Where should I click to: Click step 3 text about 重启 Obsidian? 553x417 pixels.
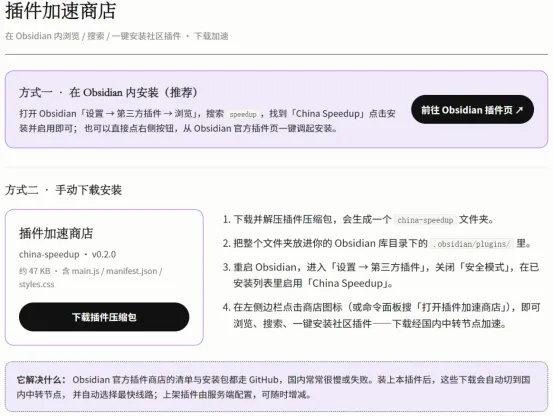click(x=385, y=275)
